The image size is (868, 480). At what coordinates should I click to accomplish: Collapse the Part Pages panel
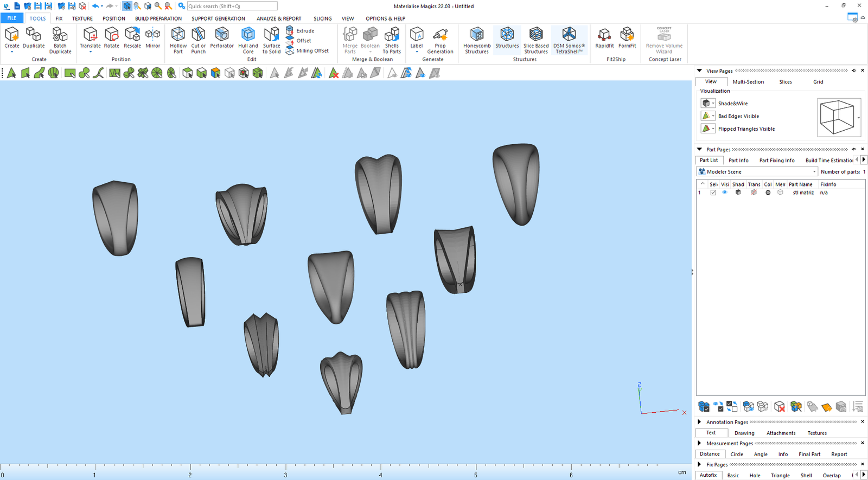click(699, 149)
